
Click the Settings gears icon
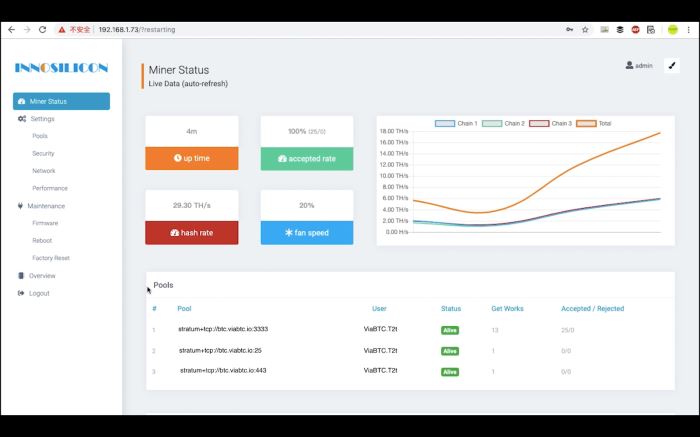click(x=22, y=119)
